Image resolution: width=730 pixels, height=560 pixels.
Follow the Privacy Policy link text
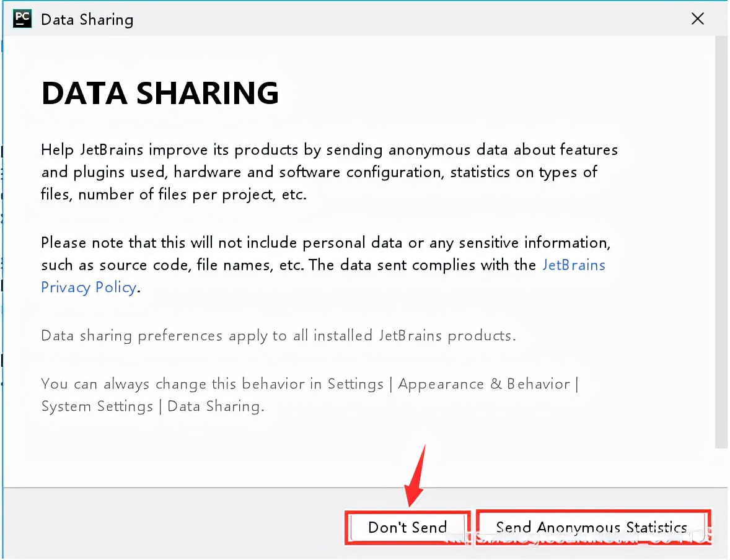click(x=88, y=287)
